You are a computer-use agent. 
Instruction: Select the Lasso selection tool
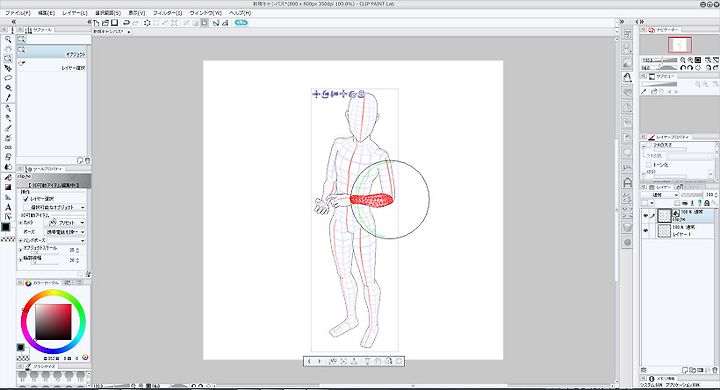8,78
